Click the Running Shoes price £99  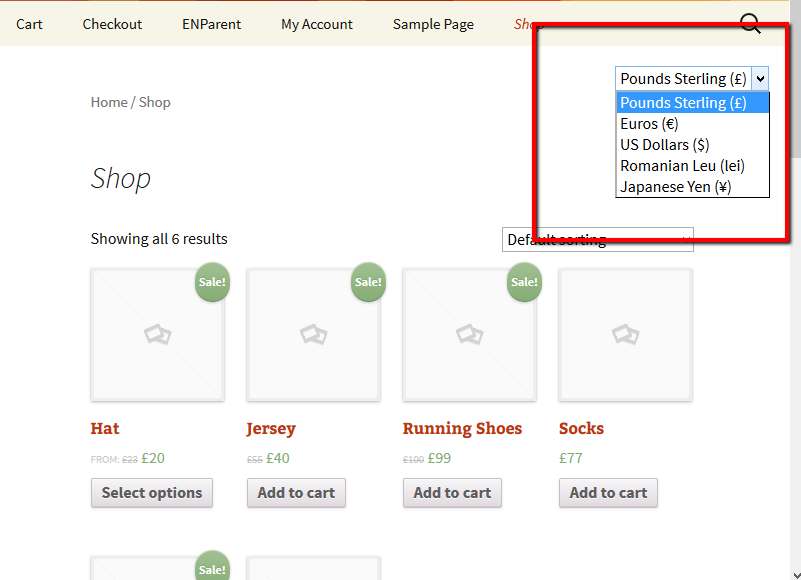pos(439,458)
